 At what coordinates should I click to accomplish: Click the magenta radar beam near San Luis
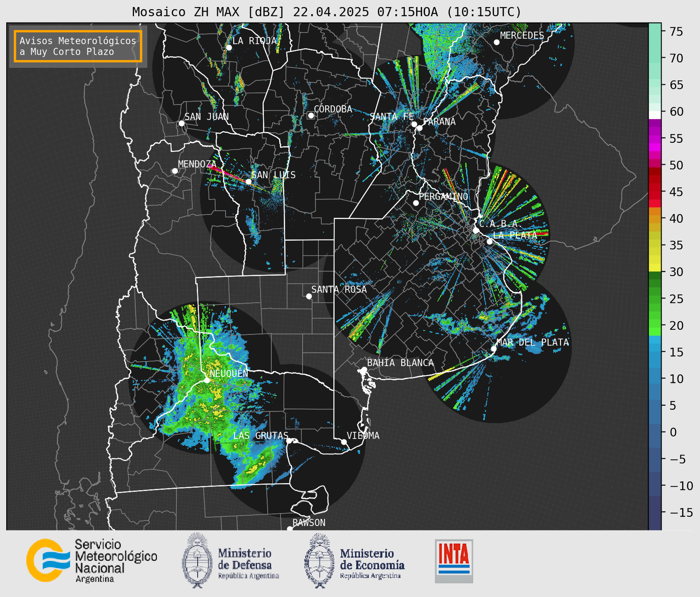227,173
